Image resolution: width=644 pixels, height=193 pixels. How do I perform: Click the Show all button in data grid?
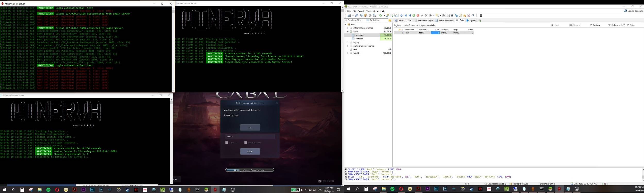[575, 25]
